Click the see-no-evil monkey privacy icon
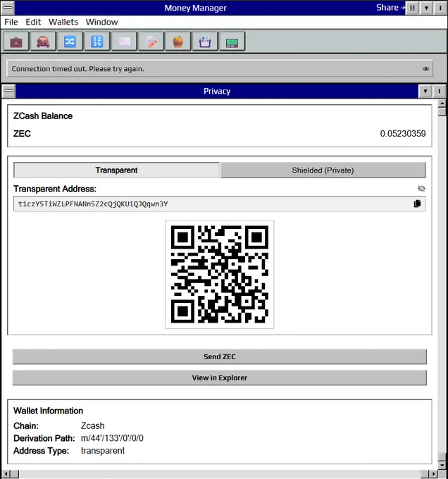This screenshot has height=479, width=448. click(x=43, y=42)
